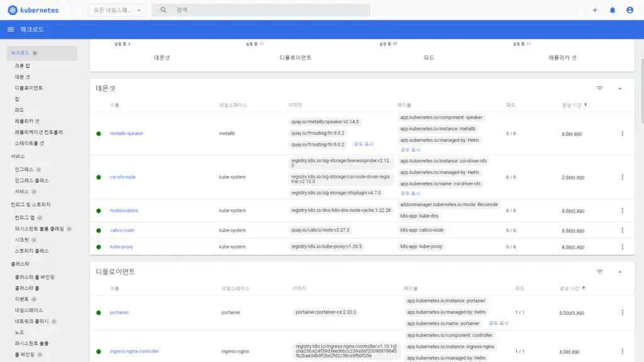Filter the 디플로이먼트 list
Image resolution: width=644 pixels, height=362 pixels.
point(599,271)
